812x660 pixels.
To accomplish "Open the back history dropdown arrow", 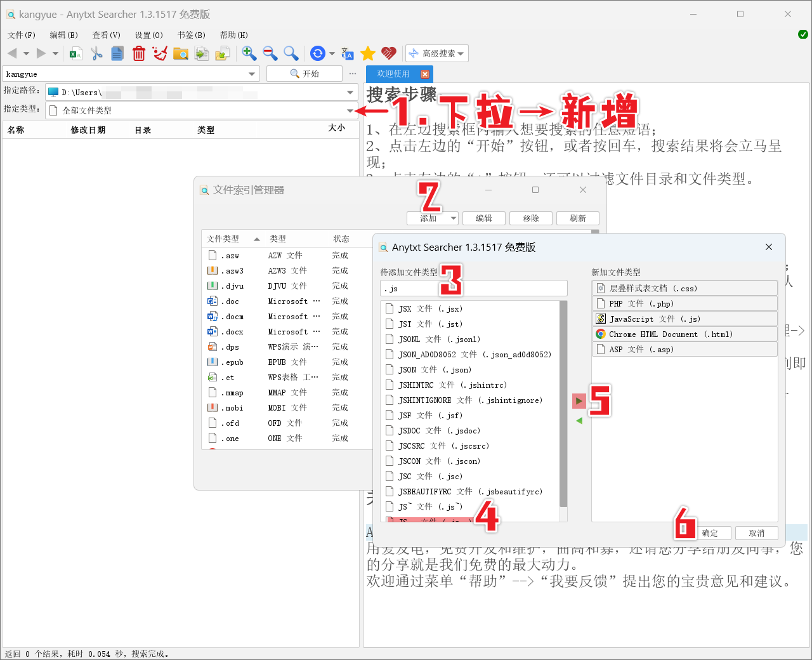I will (26, 53).
